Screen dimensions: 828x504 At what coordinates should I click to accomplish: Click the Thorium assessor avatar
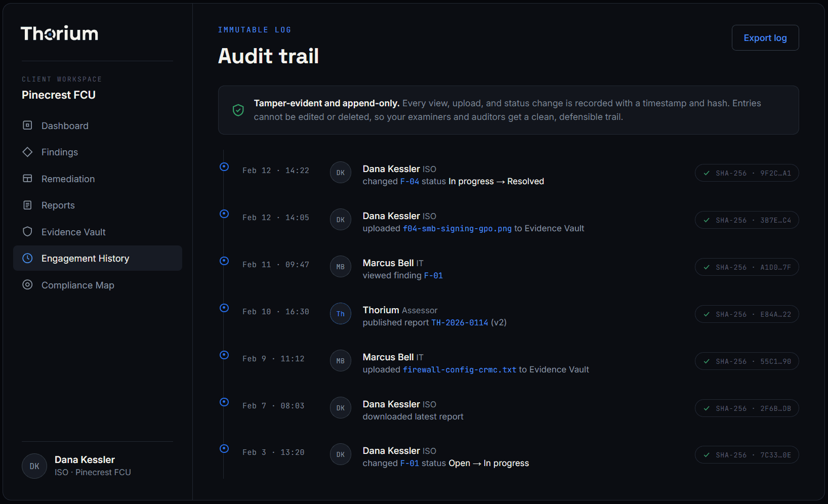click(341, 314)
